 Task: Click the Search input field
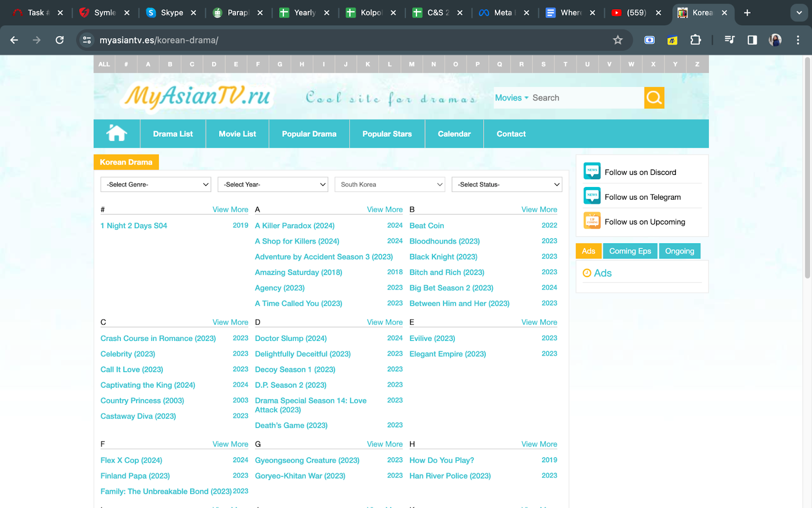[586, 98]
